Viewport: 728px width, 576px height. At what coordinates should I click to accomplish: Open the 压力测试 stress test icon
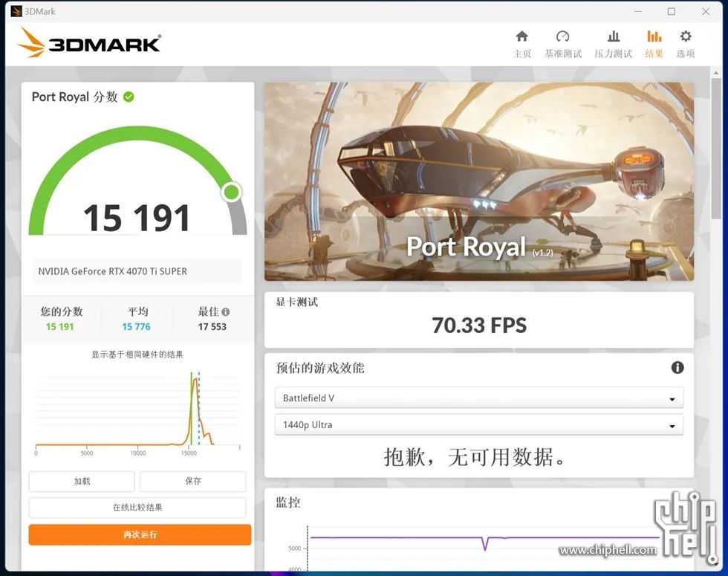tap(614, 36)
